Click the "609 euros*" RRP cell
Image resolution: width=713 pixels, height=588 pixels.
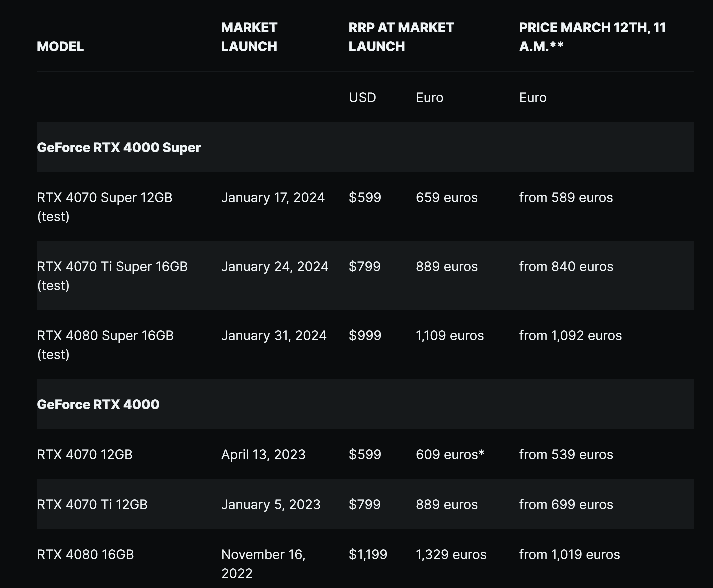pos(450,454)
